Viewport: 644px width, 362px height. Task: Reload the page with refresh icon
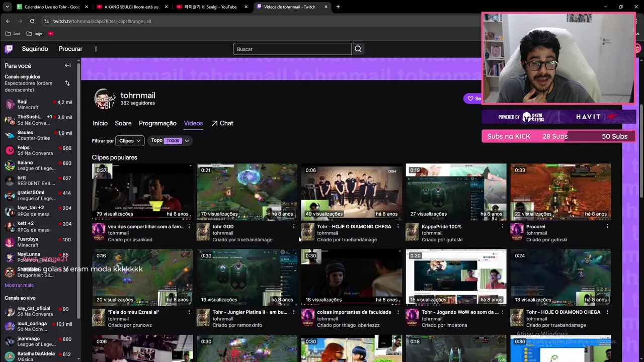click(x=32, y=21)
